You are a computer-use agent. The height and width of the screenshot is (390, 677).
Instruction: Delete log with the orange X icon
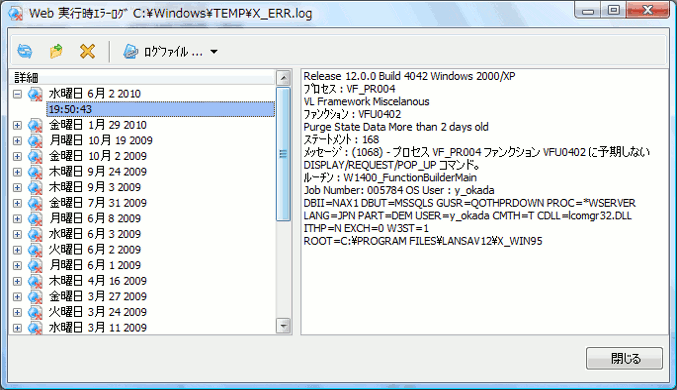pos(88,52)
